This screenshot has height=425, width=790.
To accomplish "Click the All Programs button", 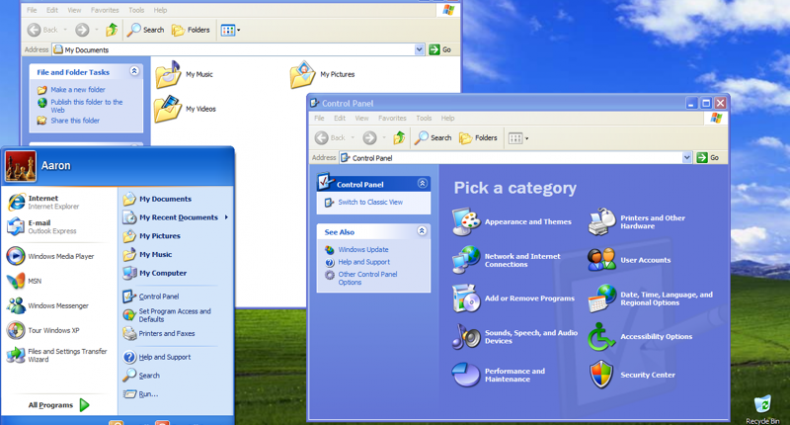I will [58, 405].
